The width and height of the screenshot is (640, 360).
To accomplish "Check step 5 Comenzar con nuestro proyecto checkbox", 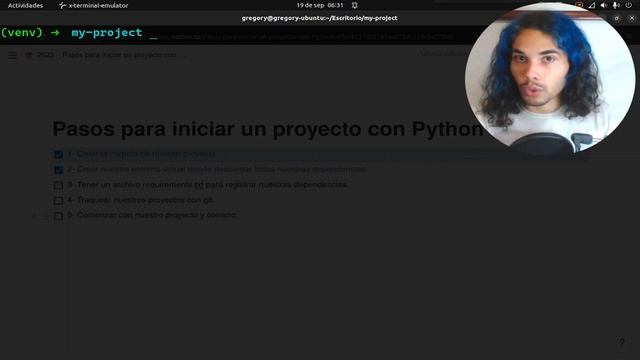I will pyautogui.click(x=58, y=216).
